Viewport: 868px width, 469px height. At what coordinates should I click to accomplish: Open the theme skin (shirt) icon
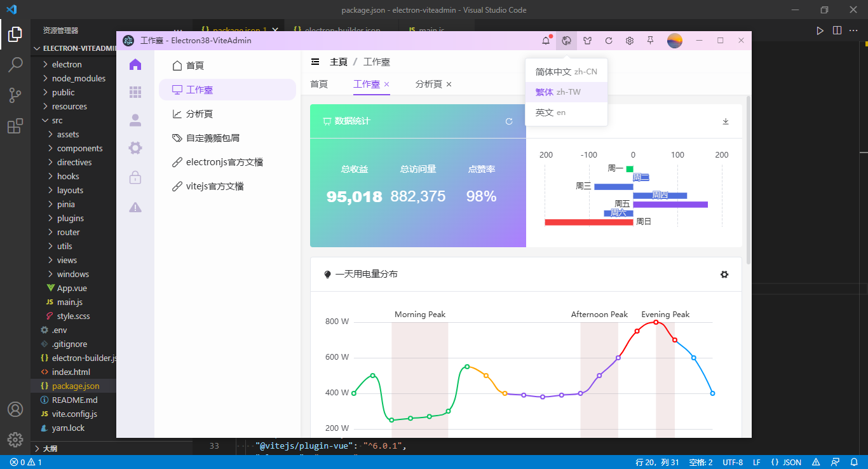(587, 40)
